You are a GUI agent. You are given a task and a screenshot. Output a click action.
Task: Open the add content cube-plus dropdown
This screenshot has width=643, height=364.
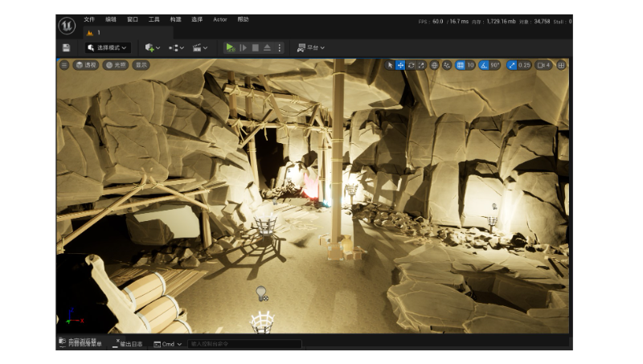pyautogui.click(x=152, y=47)
